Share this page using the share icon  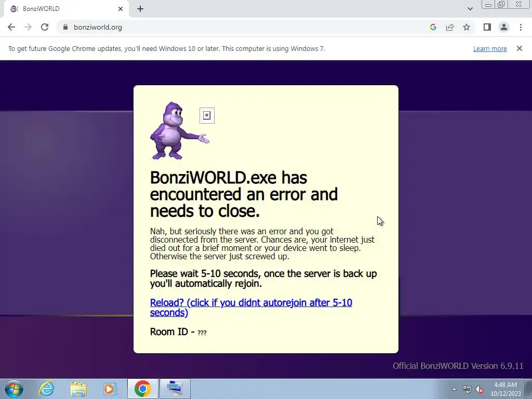pyautogui.click(x=450, y=27)
